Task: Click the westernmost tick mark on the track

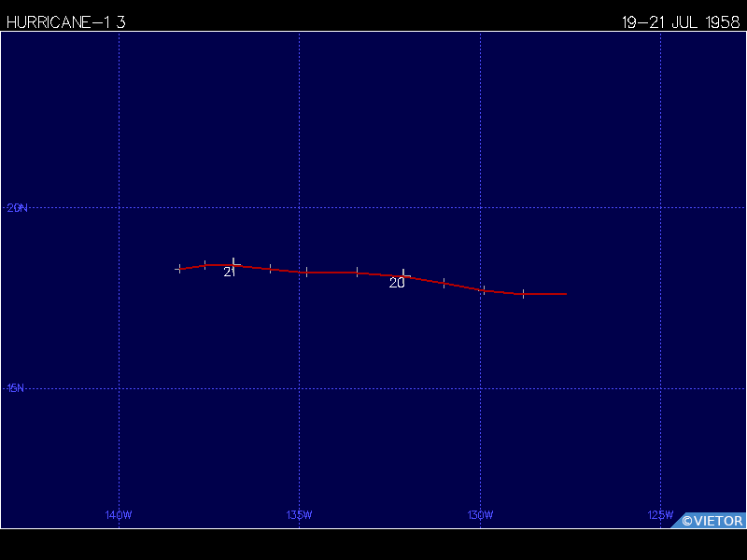Action: pyautogui.click(x=179, y=269)
